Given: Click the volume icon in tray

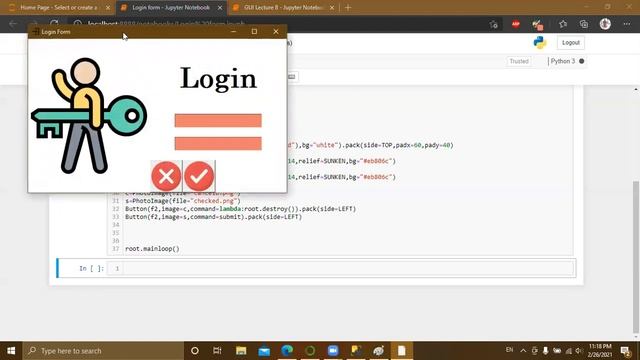Looking at the screenshot, I should pyautogui.click(x=579, y=351).
